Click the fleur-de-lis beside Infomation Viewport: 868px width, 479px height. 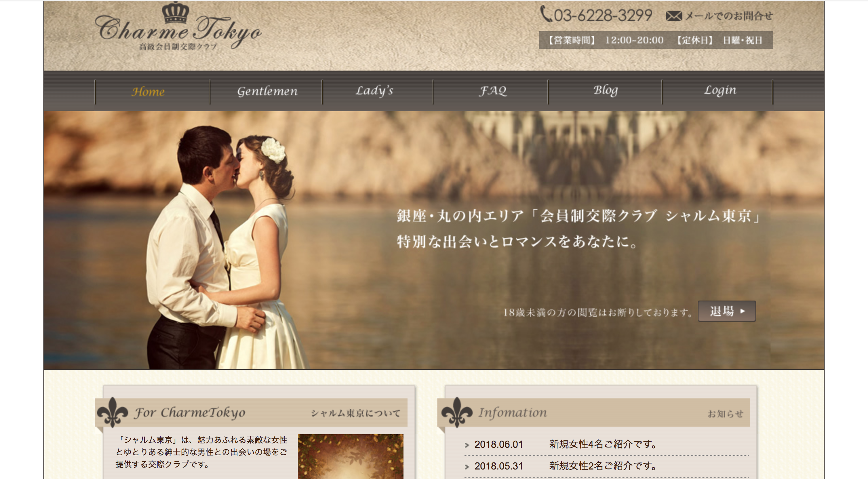coord(456,412)
